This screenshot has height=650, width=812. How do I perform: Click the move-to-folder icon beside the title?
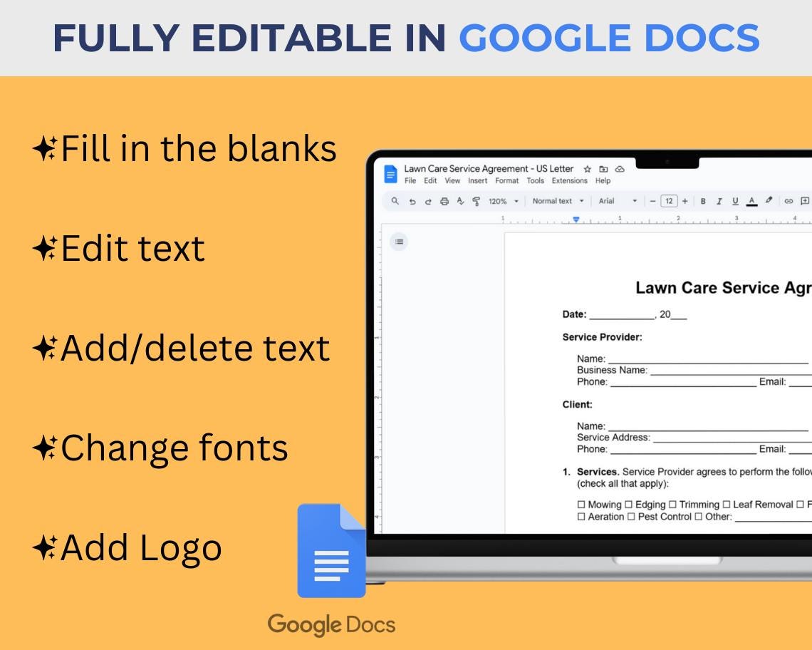tap(603, 169)
